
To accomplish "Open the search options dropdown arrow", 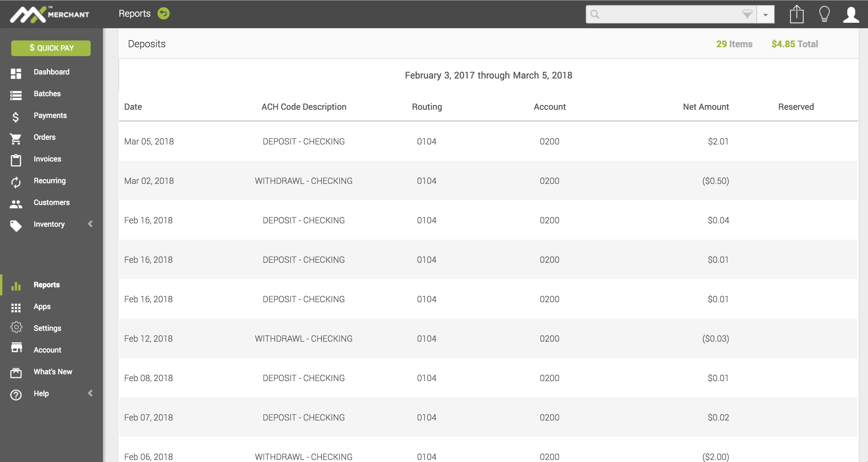I will point(765,15).
